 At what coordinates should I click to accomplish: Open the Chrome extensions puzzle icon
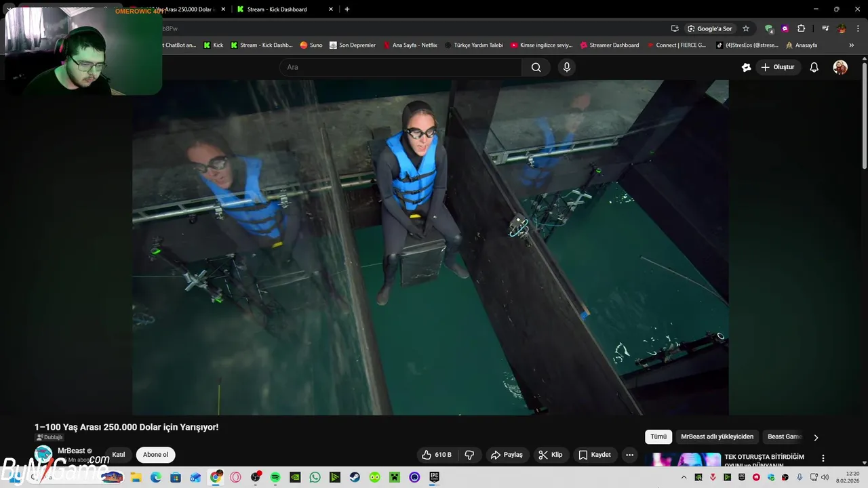(x=801, y=28)
